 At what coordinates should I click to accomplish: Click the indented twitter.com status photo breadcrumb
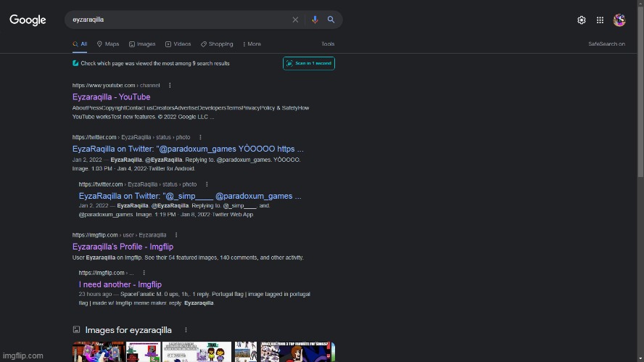coord(138,184)
